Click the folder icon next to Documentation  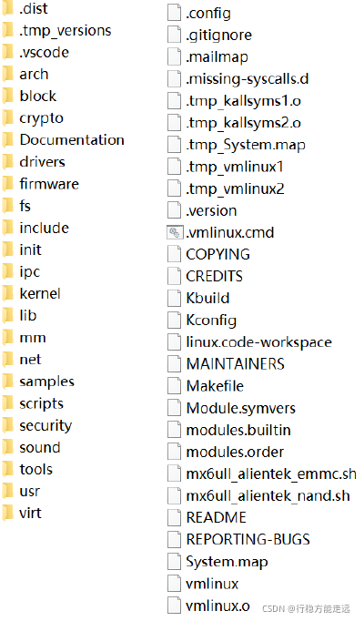tap(7, 140)
